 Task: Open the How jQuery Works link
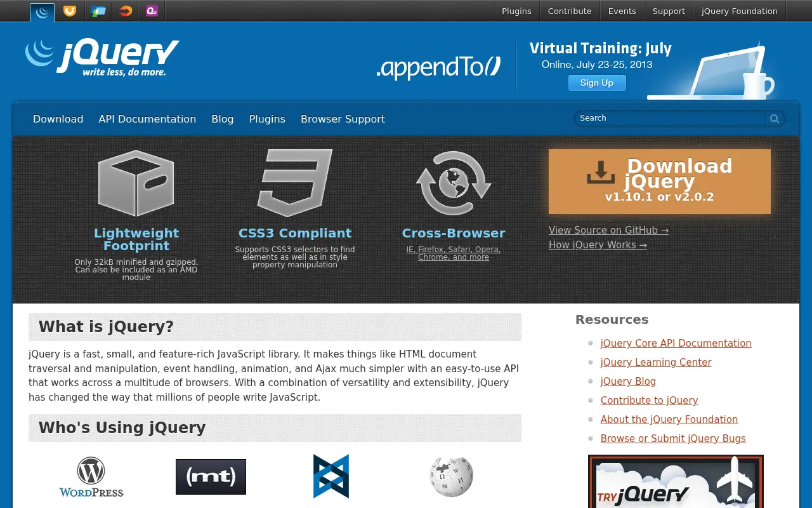pyautogui.click(x=598, y=245)
